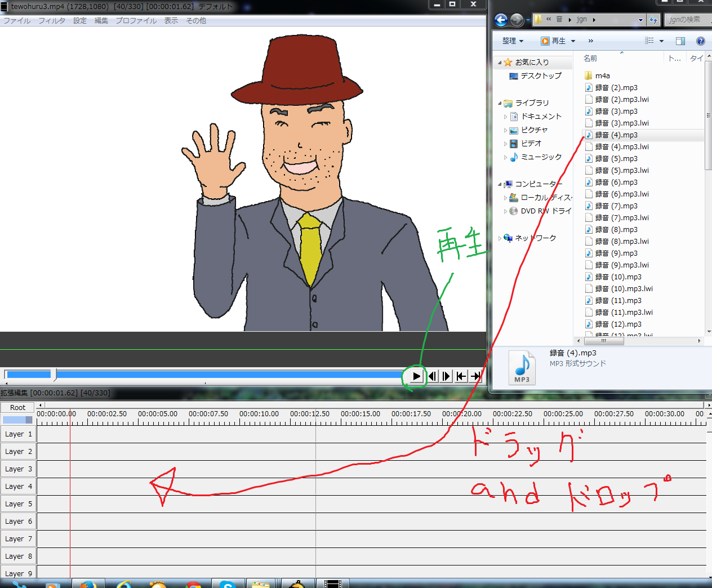Collapse the ライブラリ tree node
Viewport: 712px width, 588px height.
point(500,103)
